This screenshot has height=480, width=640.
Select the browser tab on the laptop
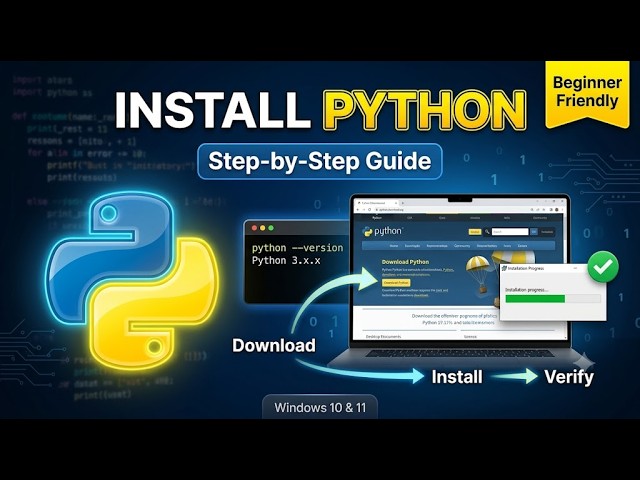pyautogui.click(x=376, y=203)
